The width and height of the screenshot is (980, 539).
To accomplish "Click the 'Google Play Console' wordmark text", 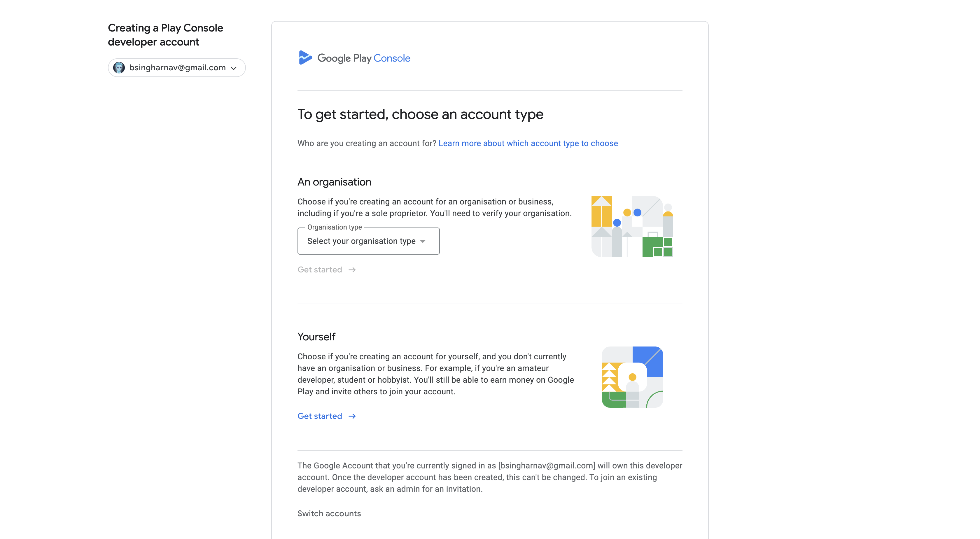I will point(364,58).
